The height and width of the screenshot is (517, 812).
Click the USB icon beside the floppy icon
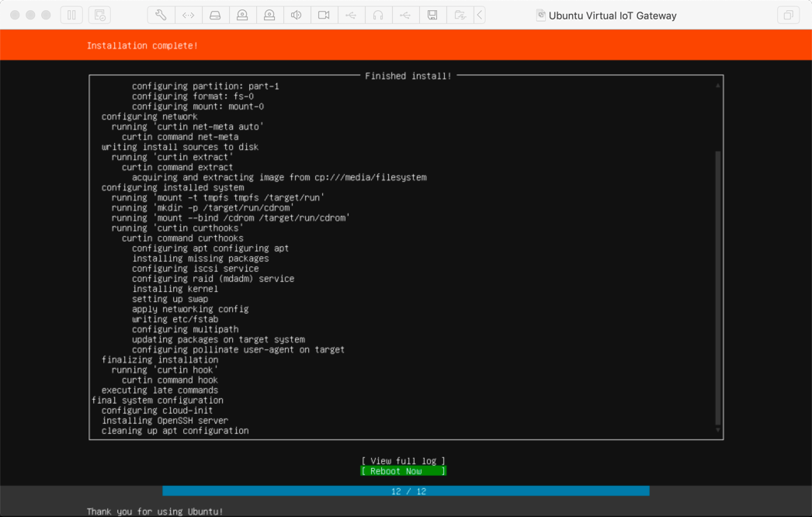coord(405,15)
